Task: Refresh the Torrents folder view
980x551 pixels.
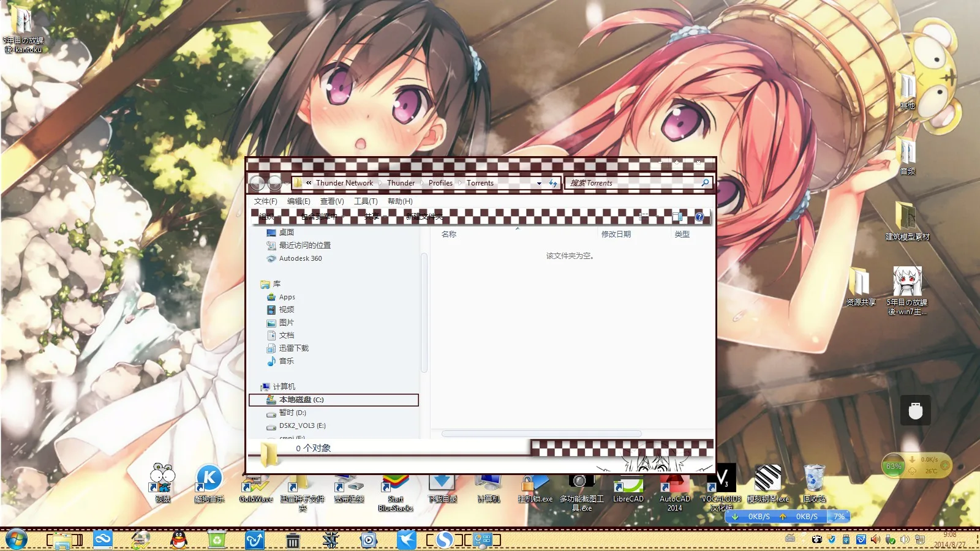Action: 553,183
